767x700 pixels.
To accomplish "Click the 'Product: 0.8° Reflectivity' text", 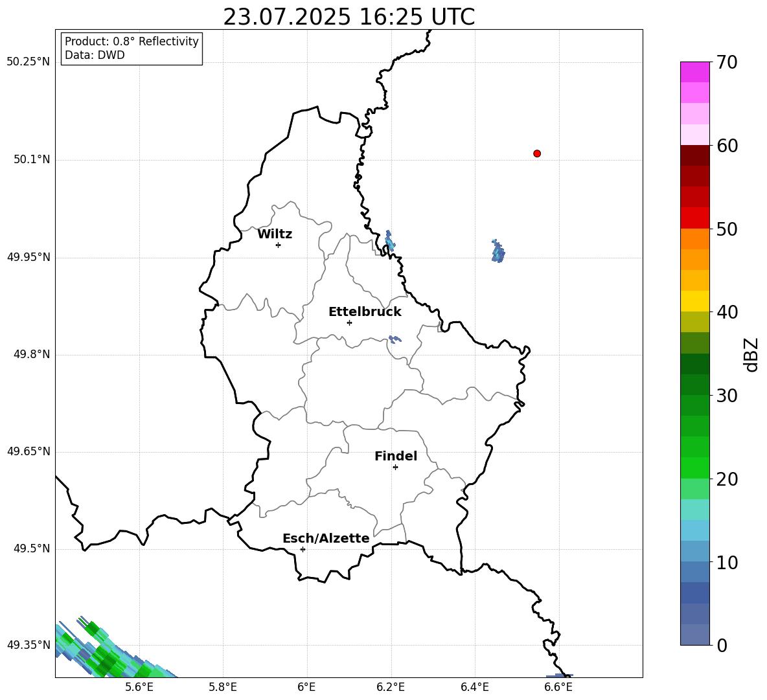I will [132, 41].
